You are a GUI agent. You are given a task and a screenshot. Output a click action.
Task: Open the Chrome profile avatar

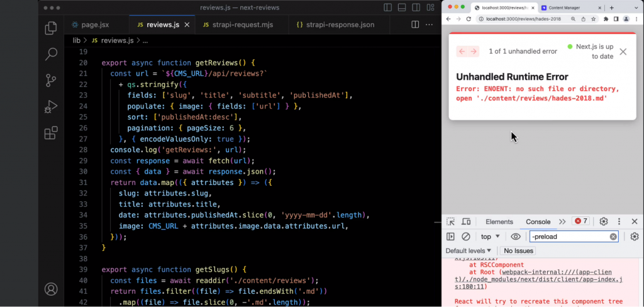tap(626, 19)
